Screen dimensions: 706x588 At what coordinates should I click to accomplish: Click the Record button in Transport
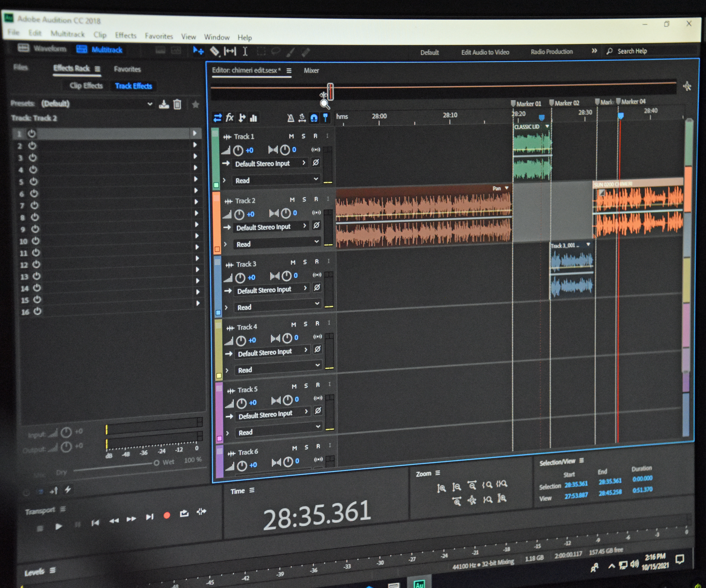coord(166,515)
